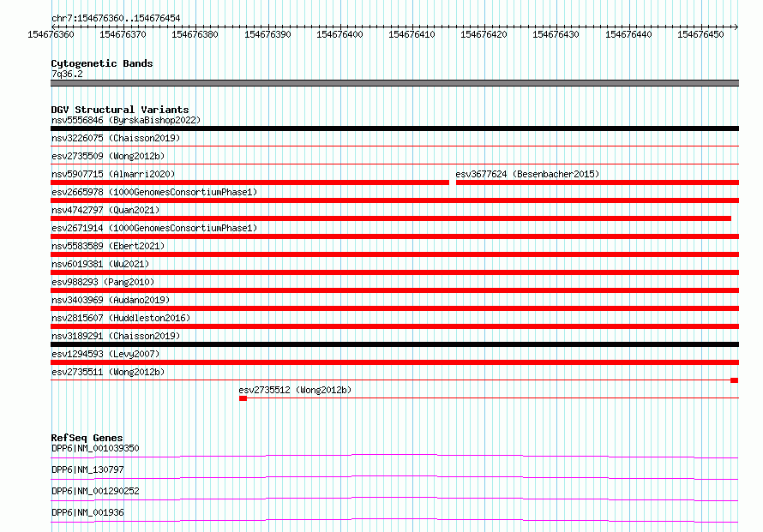This screenshot has width=763, height=532.
Task: Click the small red block ending esv2735511
Action: tap(735, 380)
